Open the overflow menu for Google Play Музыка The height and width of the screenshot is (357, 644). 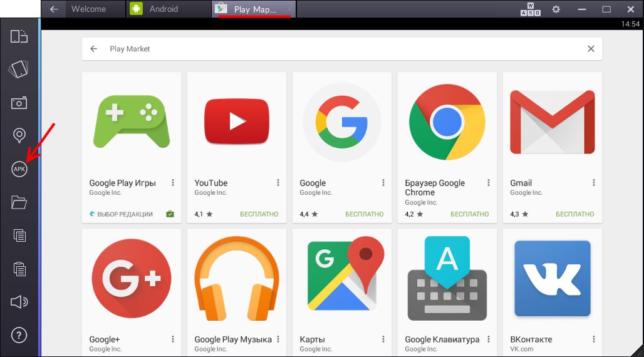pyautogui.click(x=278, y=339)
